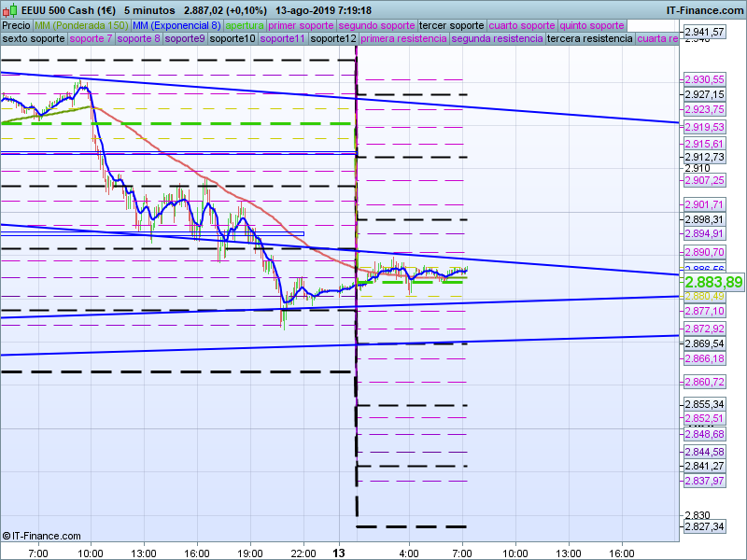
Task: Click the 2.941,57 price label on axis
Action: coord(704,32)
